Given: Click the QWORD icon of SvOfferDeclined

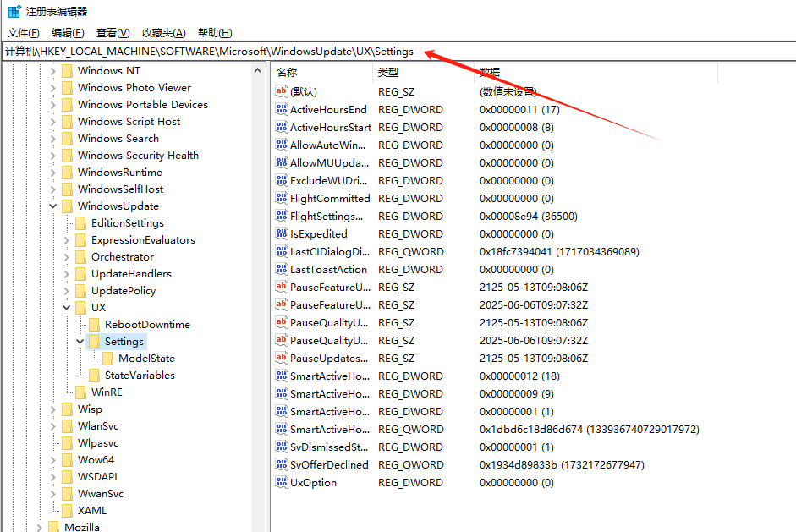Looking at the screenshot, I should [281, 464].
